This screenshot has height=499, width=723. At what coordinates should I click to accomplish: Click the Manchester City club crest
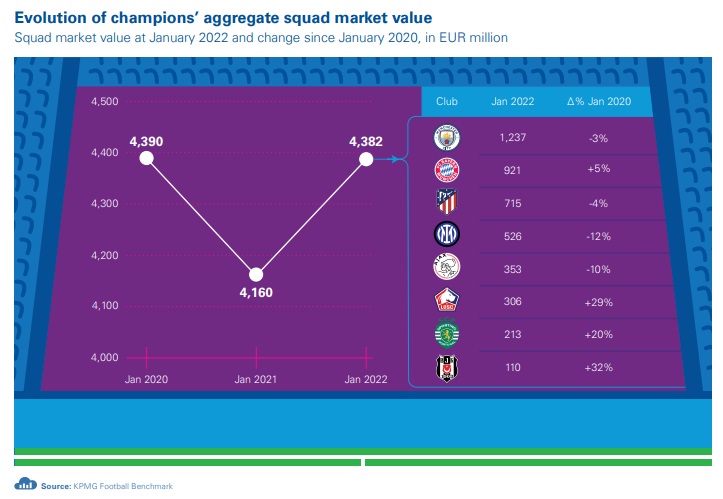pyautogui.click(x=446, y=137)
